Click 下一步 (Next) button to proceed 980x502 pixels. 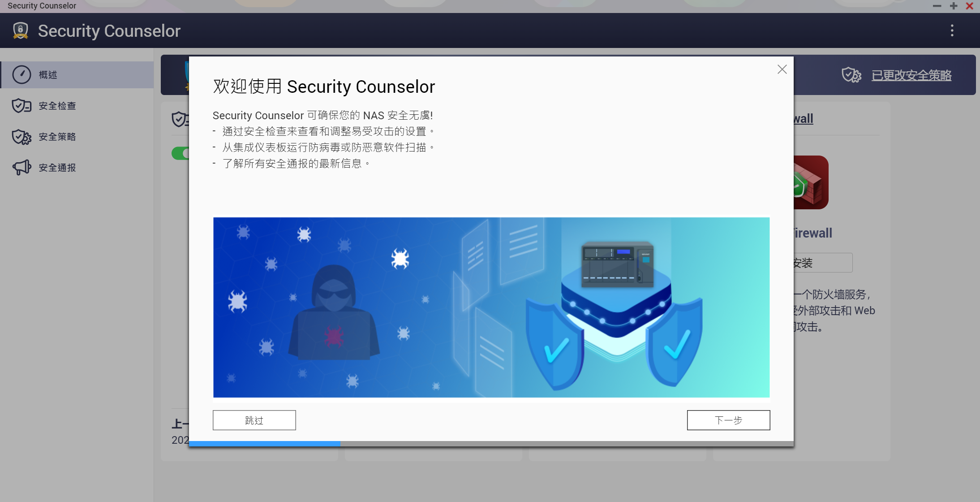(x=728, y=420)
